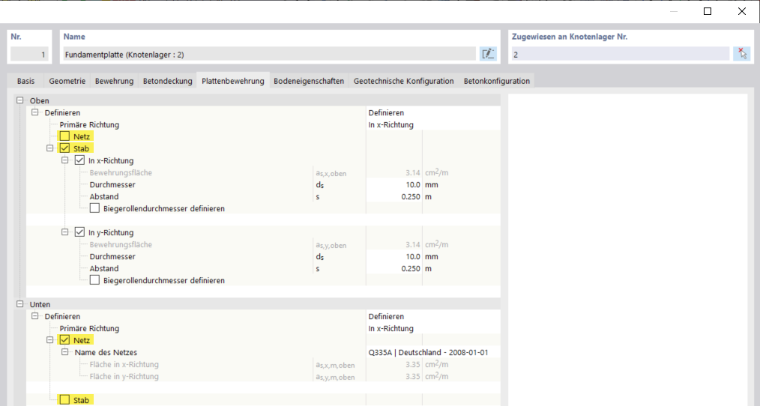This screenshot has height=406, width=760.
Task: Enable the Netz checkbox under Oben
Action: (x=64, y=137)
